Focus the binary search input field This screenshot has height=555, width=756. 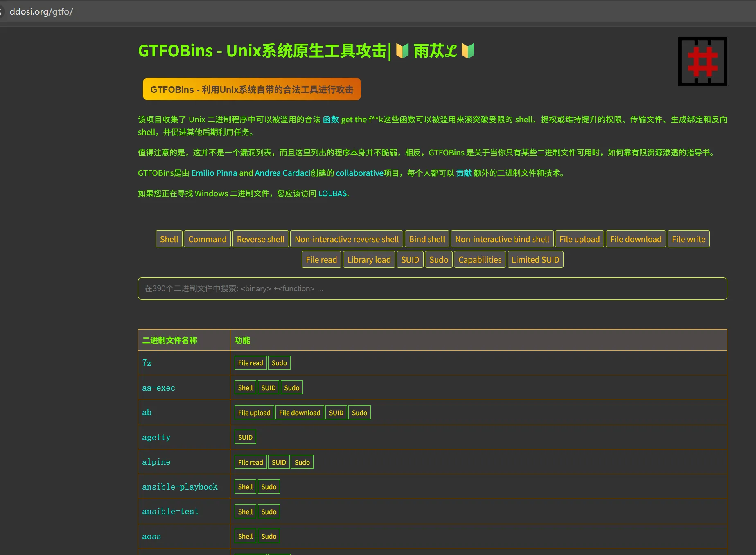tap(432, 289)
